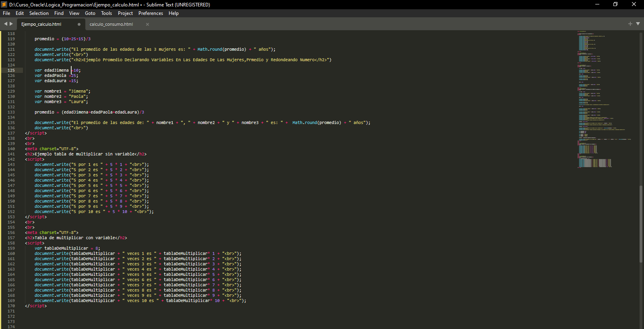Image resolution: width=644 pixels, height=329 pixels.
Task: Add a new tab with plus icon
Action: point(630,24)
